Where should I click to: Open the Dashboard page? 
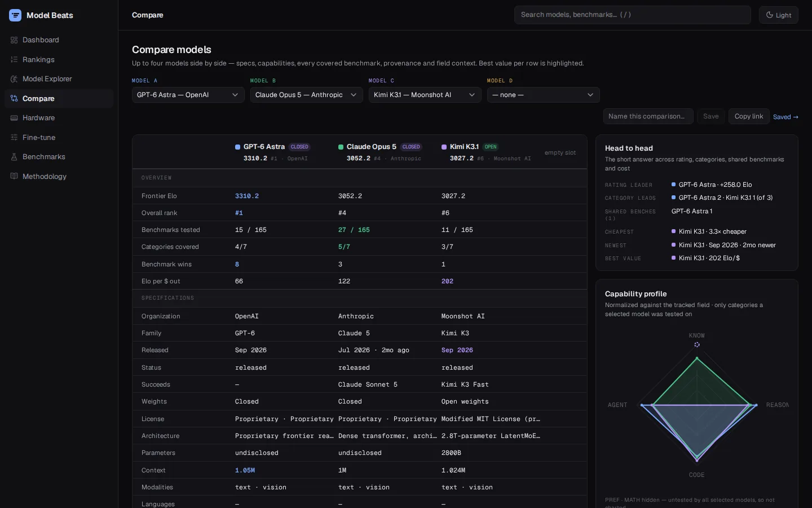tap(59, 40)
